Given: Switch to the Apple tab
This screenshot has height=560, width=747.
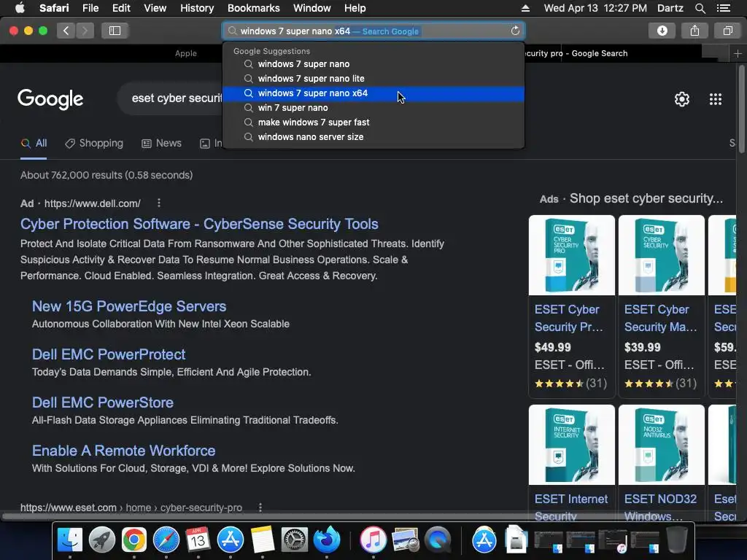Looking at the screenshot, I should tap(186, 53).
